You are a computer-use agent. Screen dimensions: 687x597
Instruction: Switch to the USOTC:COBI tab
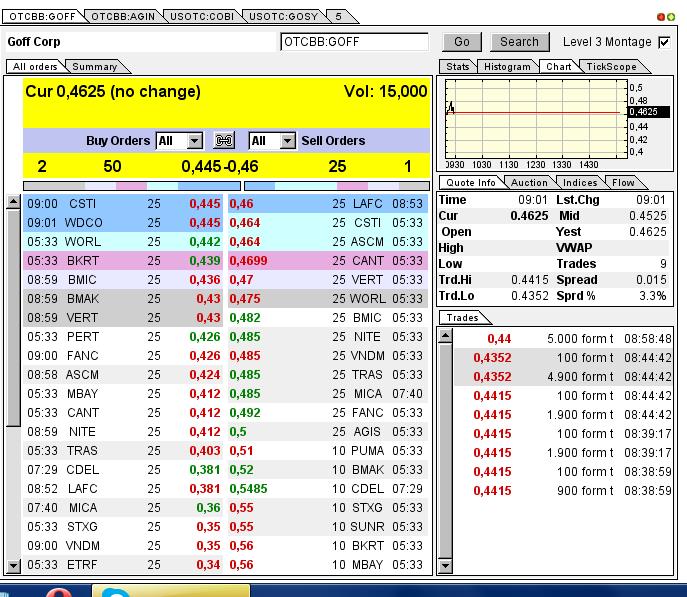(x=202, y=17)
